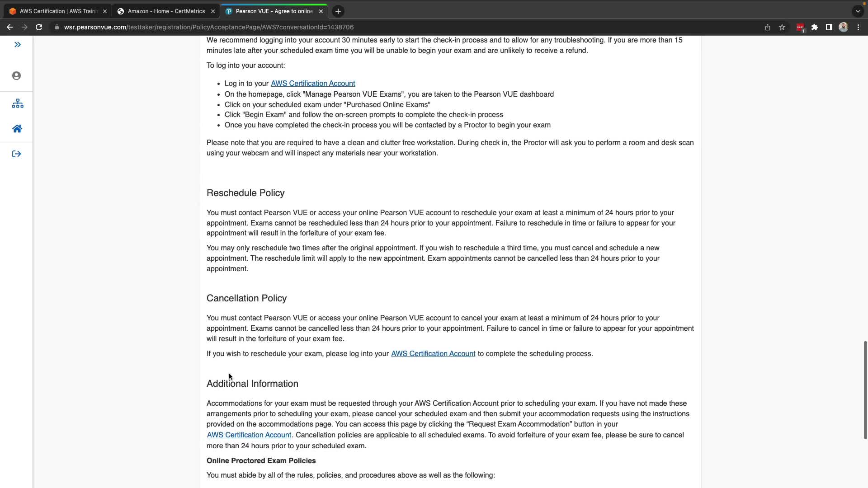Viewport: 868px width, 488px height.
Task: Open a new browser tab
Action: tap(338, 11)
